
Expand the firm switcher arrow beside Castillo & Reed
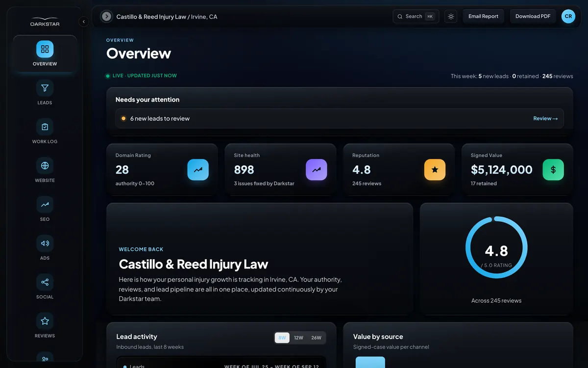pos(106,17)
